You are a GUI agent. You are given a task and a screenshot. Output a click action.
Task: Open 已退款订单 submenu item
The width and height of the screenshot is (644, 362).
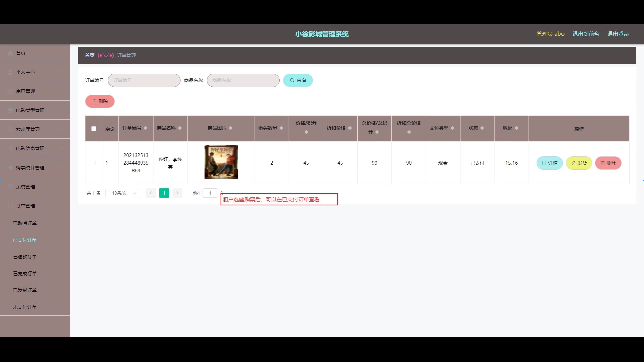[25, 257]
